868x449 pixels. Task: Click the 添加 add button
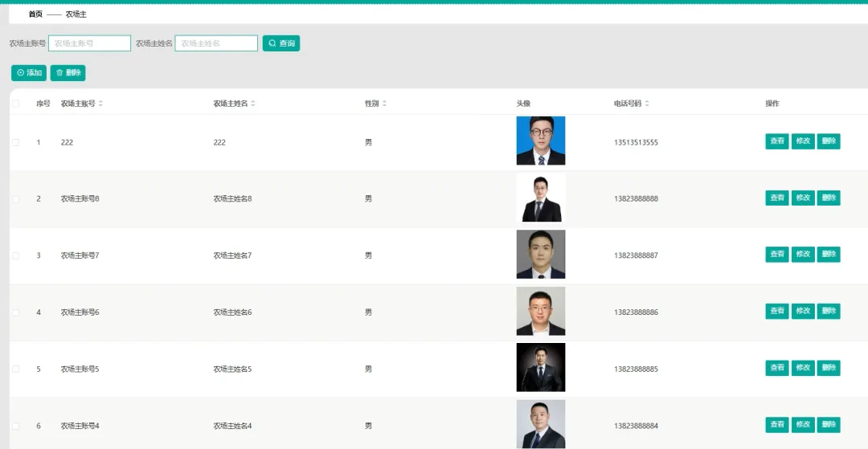point(29,73)
